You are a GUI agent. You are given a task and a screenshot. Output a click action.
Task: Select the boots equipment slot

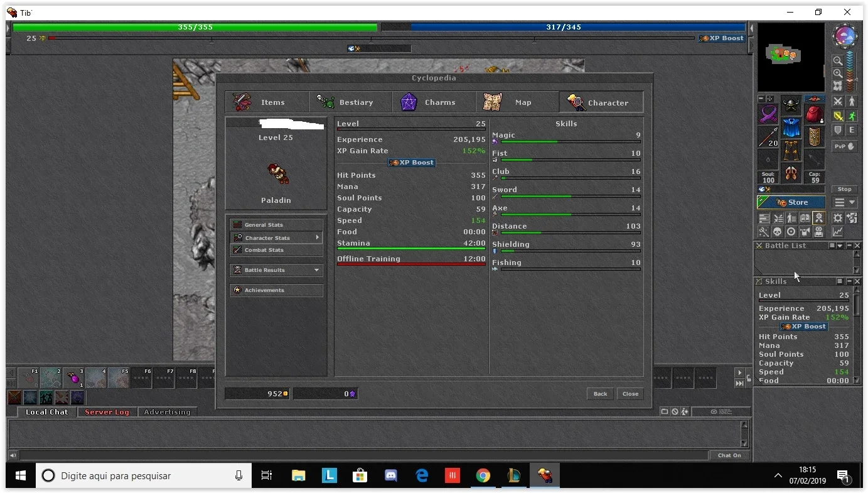(791, 173)
